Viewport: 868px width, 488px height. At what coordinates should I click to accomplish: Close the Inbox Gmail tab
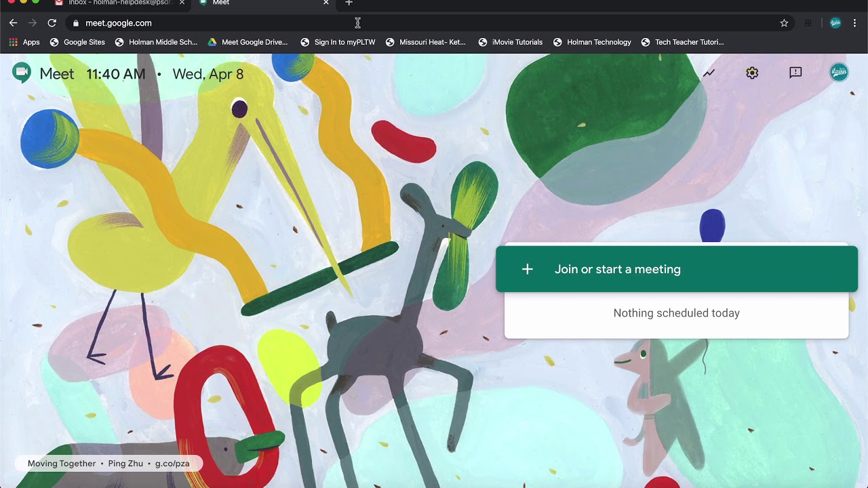(182, 3)
